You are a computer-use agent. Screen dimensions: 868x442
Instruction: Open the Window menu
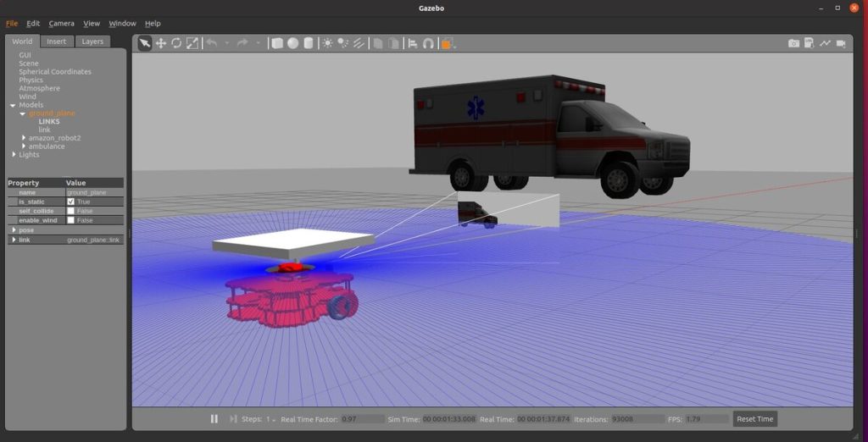pos(122,23)
